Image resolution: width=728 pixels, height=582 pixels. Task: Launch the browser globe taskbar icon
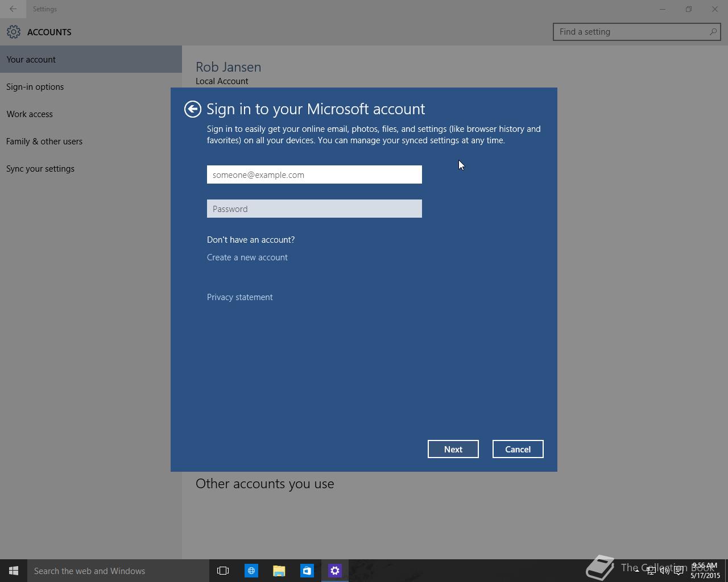click(x=251, y=571)
